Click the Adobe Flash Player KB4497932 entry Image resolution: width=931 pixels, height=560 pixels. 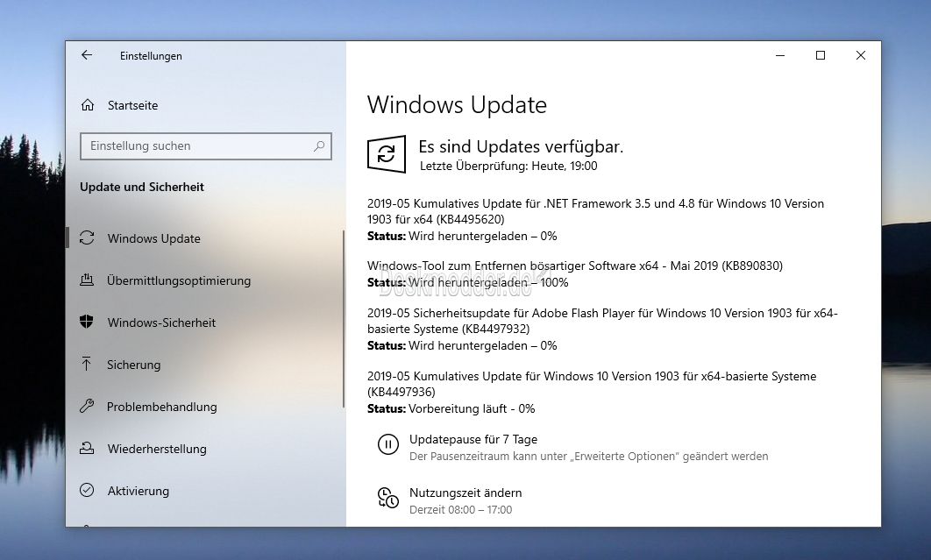point(602,329)
